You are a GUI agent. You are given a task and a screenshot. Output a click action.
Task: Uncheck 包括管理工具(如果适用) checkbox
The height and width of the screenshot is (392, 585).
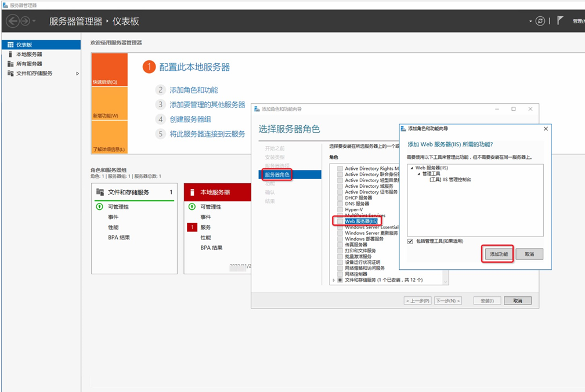tap(410, 241)
